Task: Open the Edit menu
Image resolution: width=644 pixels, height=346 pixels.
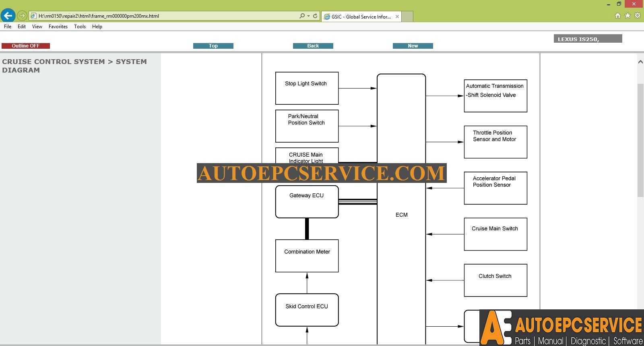Action: tap(22, 27)
